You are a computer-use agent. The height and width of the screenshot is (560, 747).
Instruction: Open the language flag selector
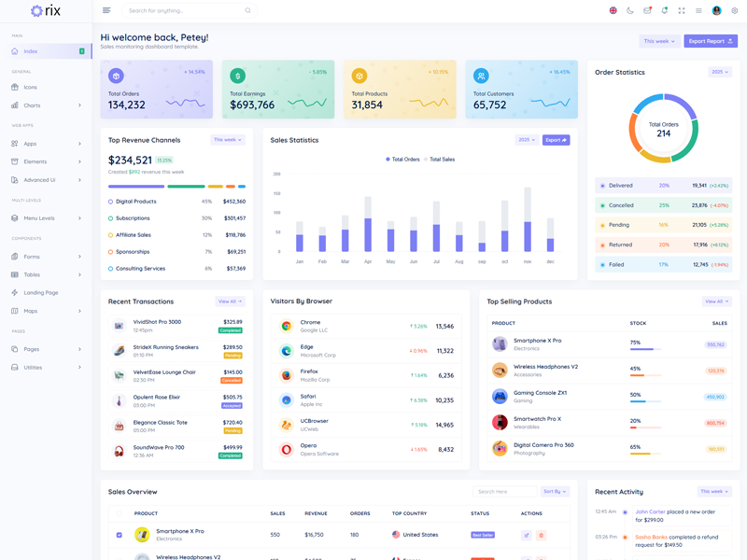(x=613, y=10)
